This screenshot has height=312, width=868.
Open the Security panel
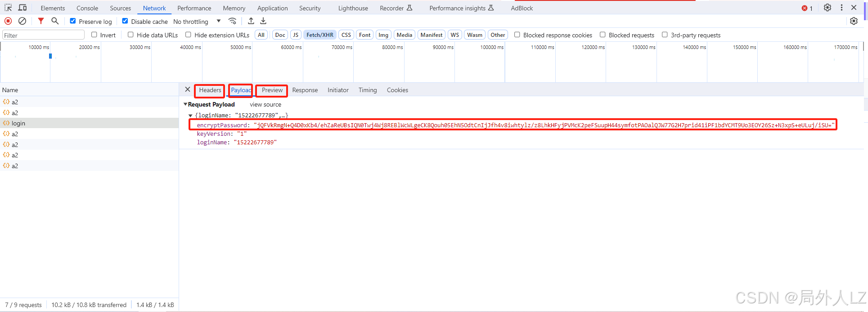[x=310, y=8]
